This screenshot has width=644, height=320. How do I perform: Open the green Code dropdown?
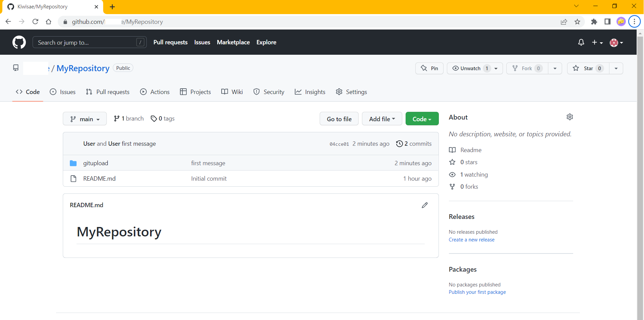[x=422, y=119]
